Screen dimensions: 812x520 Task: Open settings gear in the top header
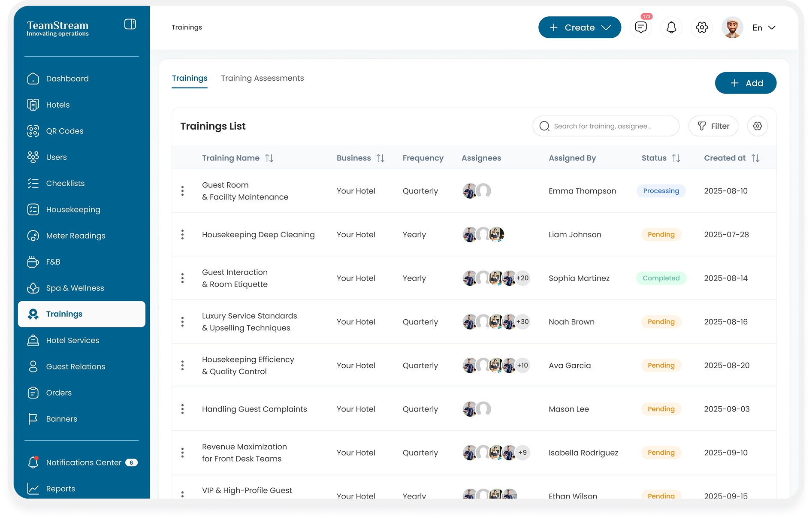(701, 27)
